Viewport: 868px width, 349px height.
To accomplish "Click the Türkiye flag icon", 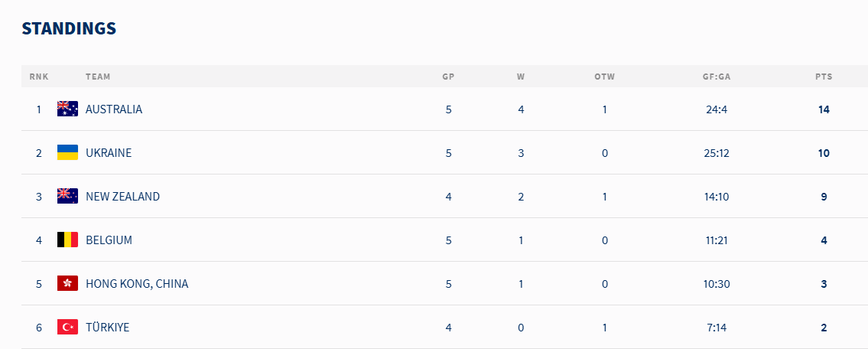I will click(x=67, y=328).
